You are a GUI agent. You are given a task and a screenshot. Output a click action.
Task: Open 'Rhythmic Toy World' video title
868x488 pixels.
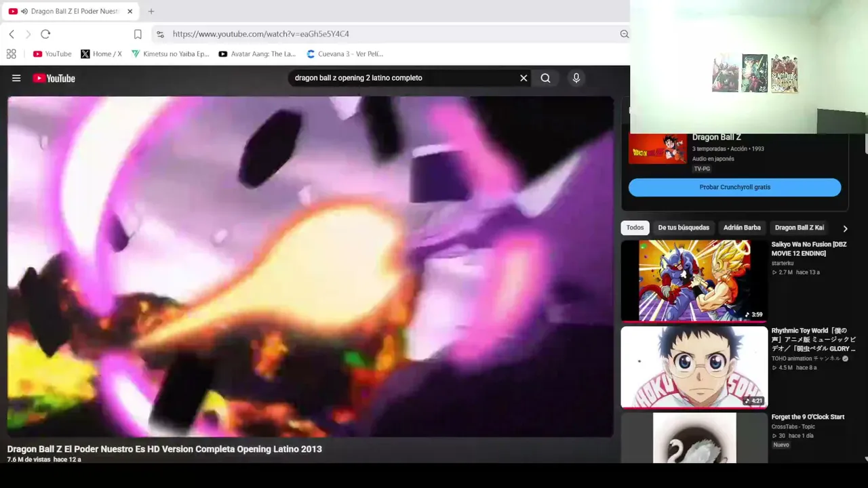tap(814, 340)
